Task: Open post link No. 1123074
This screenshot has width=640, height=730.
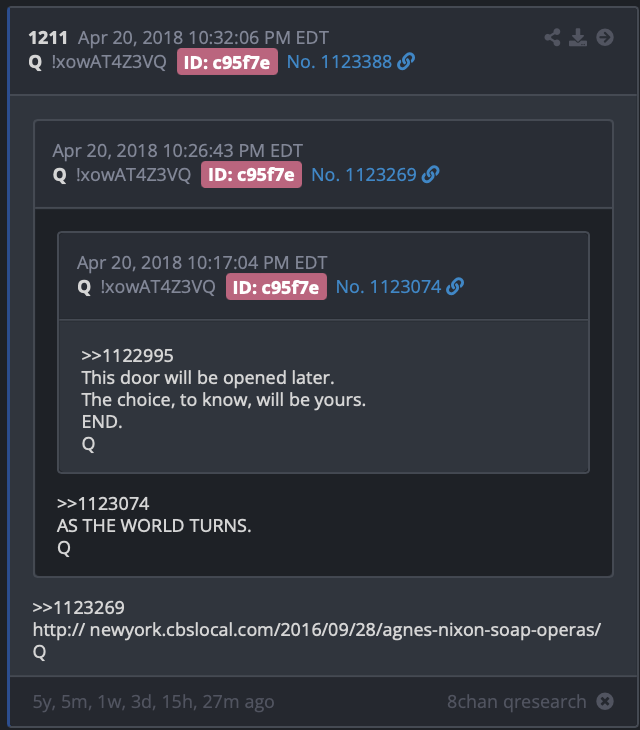Action: coord(388,287)
